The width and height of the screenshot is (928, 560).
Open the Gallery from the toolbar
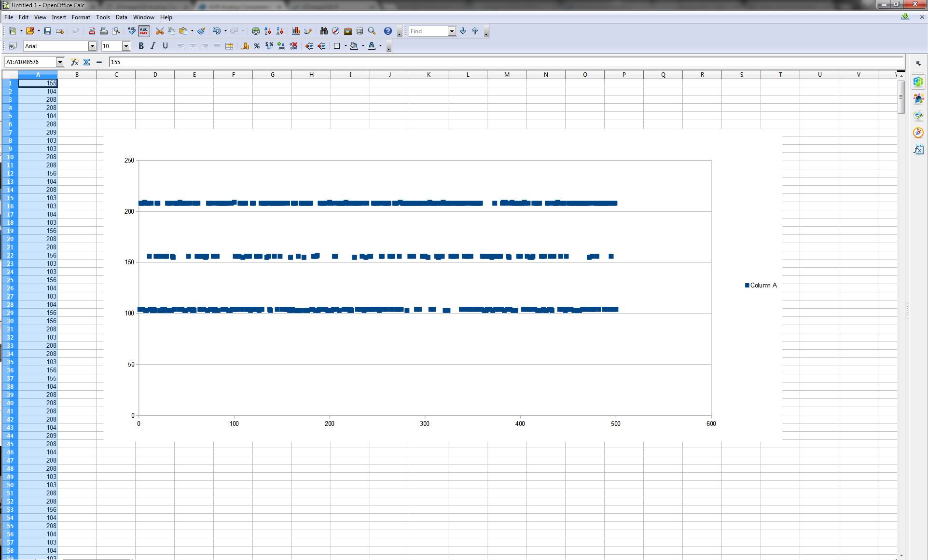tap(348, 31)
